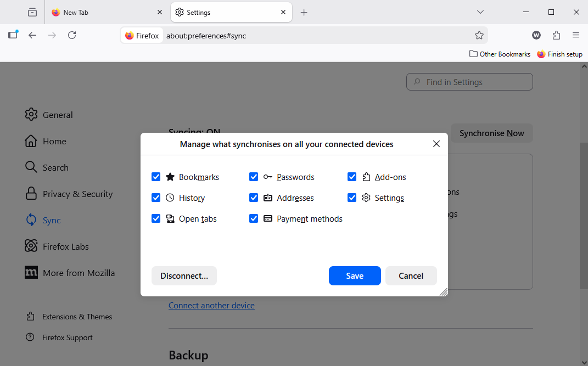Open the tab list chevron dropdown

pos(480,12)
